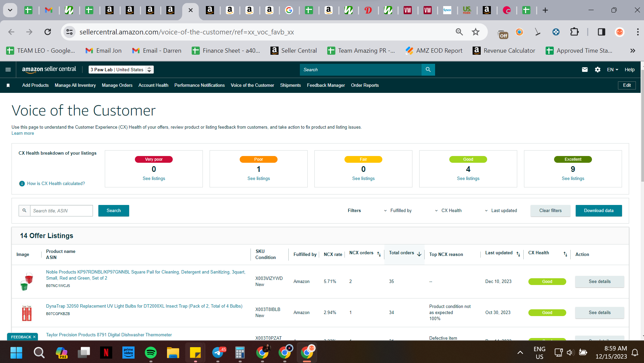Open Telegram from the taskbar

click(x=218, y=353)
